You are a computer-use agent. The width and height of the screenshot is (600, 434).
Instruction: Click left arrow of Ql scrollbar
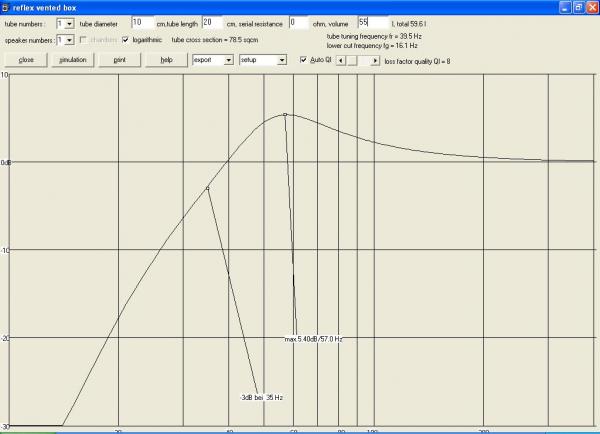coord(339,60)
